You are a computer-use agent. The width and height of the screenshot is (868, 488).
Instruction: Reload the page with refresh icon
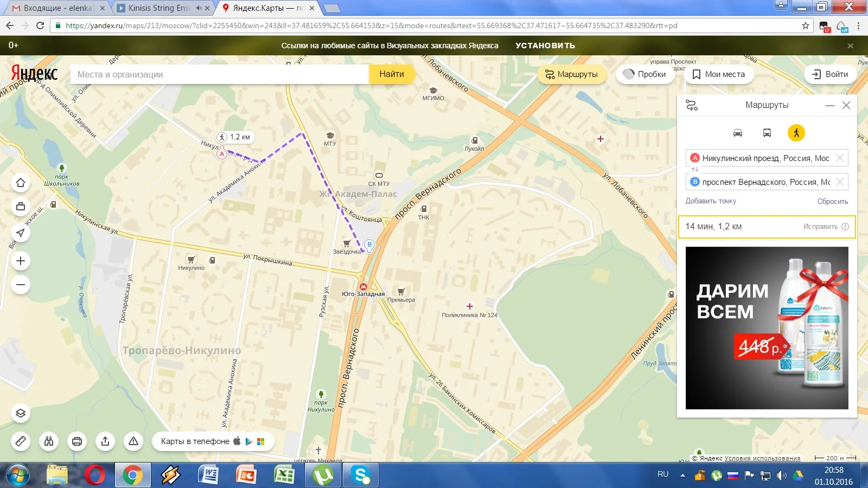click(40, 25)
